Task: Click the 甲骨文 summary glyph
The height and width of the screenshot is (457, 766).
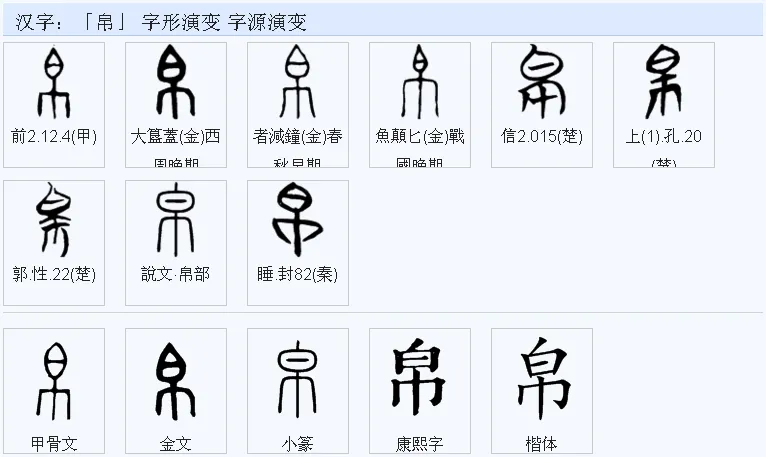Action: pos(54,381)
